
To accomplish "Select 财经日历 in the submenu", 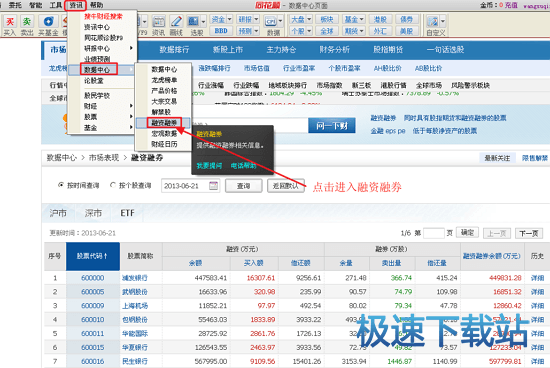I will [x=164, y=144].
